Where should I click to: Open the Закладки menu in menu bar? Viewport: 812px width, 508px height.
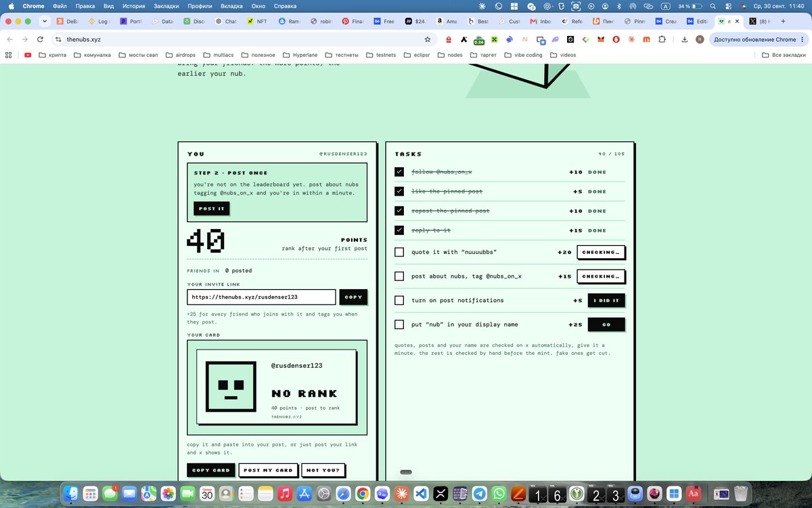tap(166, 5)
